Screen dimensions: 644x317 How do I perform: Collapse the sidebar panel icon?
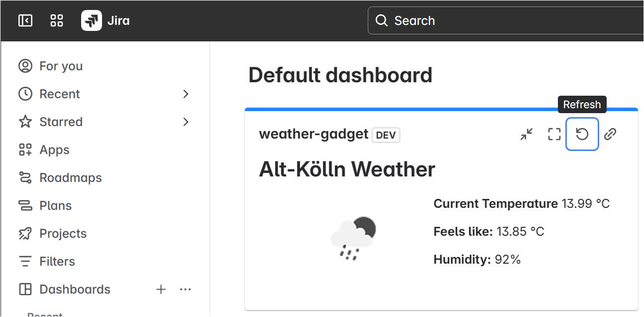coord(25,20)
